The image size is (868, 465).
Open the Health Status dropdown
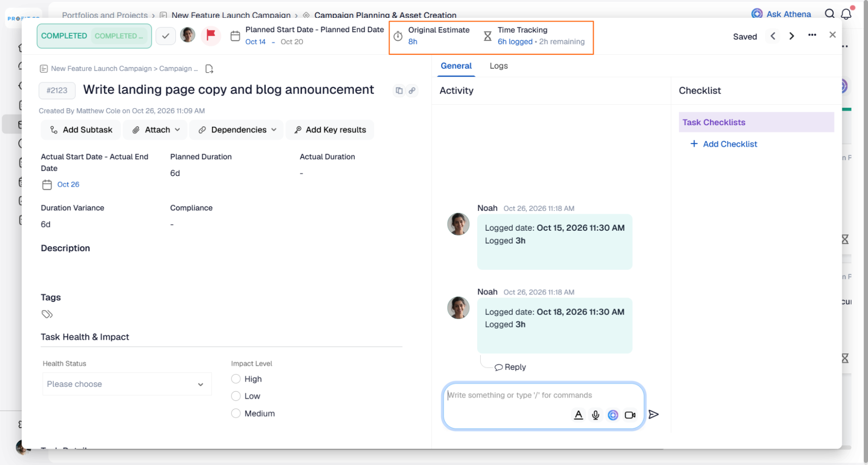click(127, 384)
